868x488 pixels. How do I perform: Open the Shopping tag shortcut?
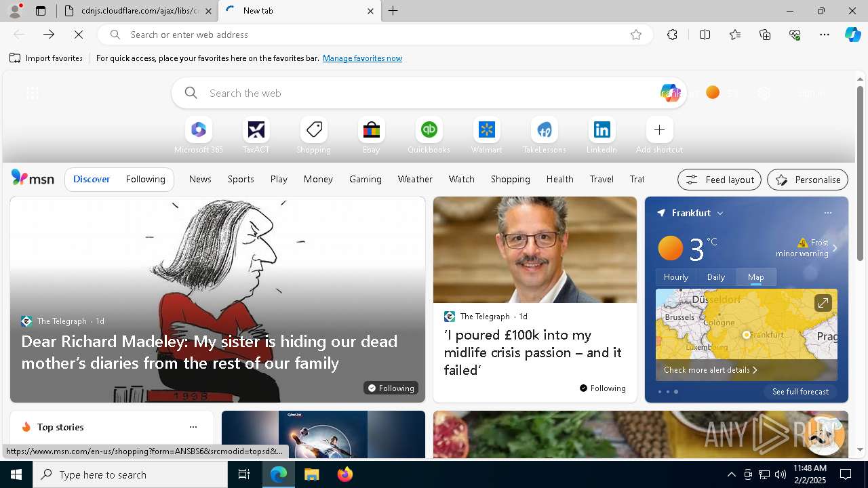pos(314,136)
